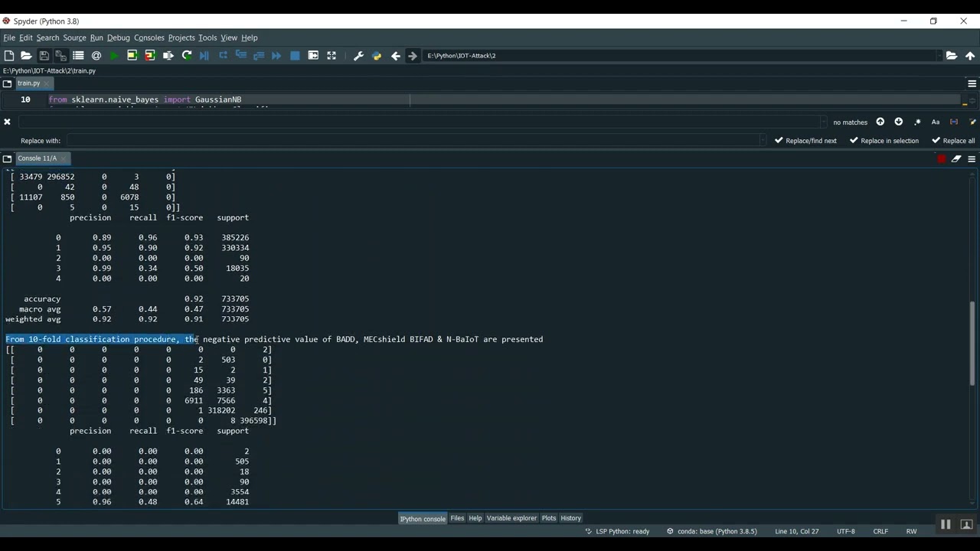Switch to Variable explorer pane
This screenshot has width=980, height=551.
pos(511,518)
